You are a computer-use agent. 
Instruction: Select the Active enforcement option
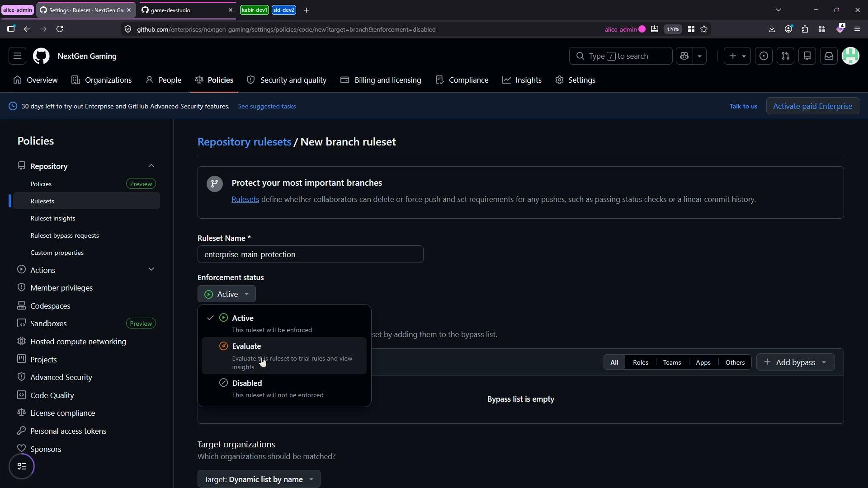pos(284,323)
